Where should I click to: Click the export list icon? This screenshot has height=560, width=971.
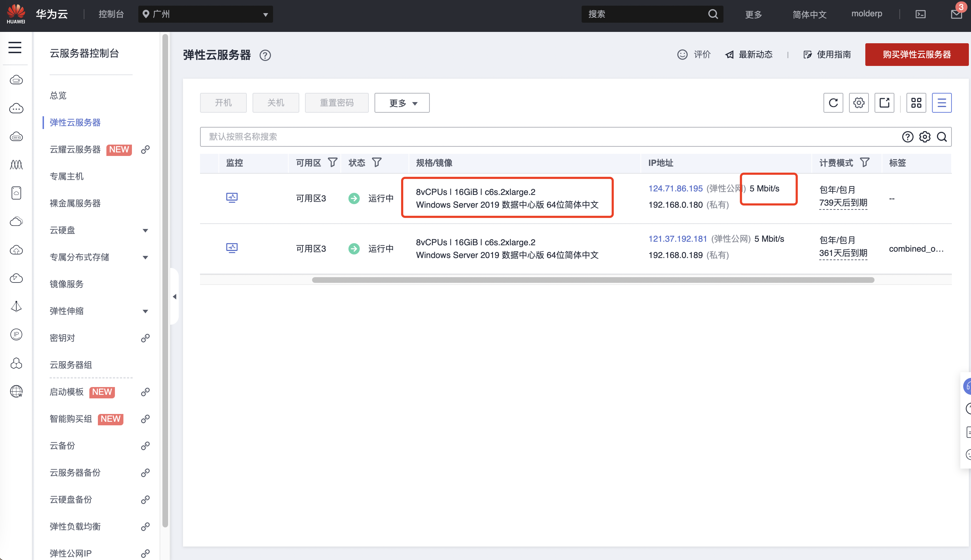pos(884,103)
